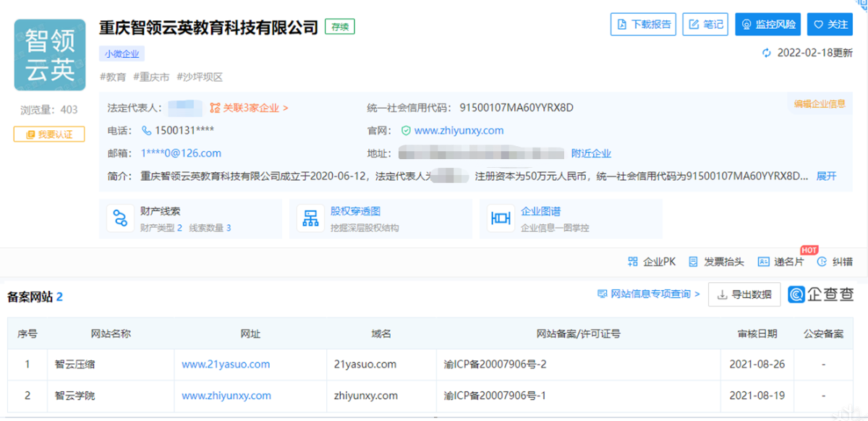Click the 浏览量: 403 view count
This screenshot has height=421, width=868.
coord(49,110)
